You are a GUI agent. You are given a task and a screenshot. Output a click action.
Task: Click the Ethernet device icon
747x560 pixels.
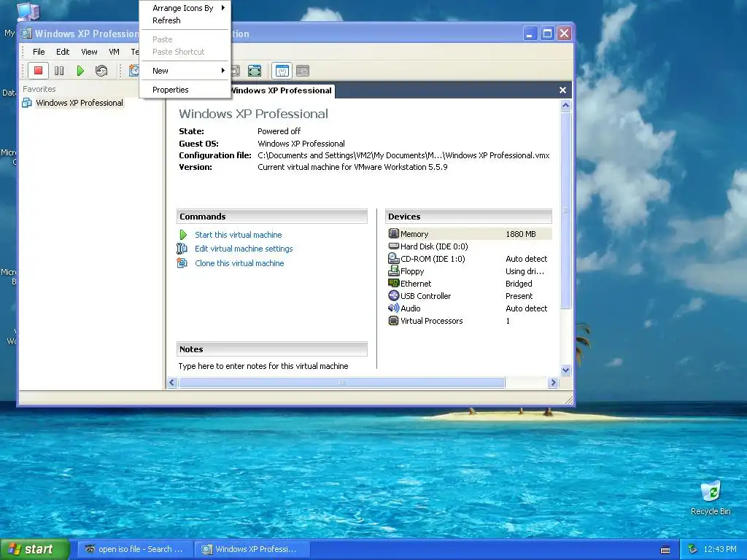click(393, 283)
